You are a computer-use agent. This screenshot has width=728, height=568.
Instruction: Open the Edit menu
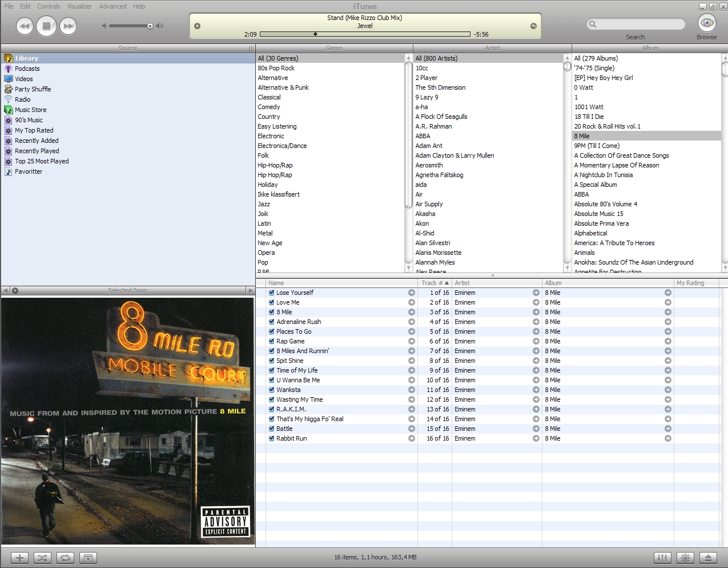coord(25,6)
